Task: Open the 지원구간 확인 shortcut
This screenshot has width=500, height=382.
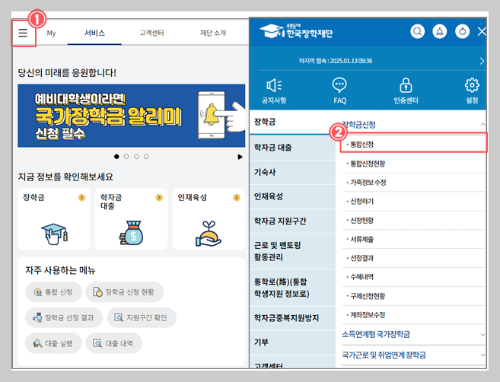Action: coord(141,317)
